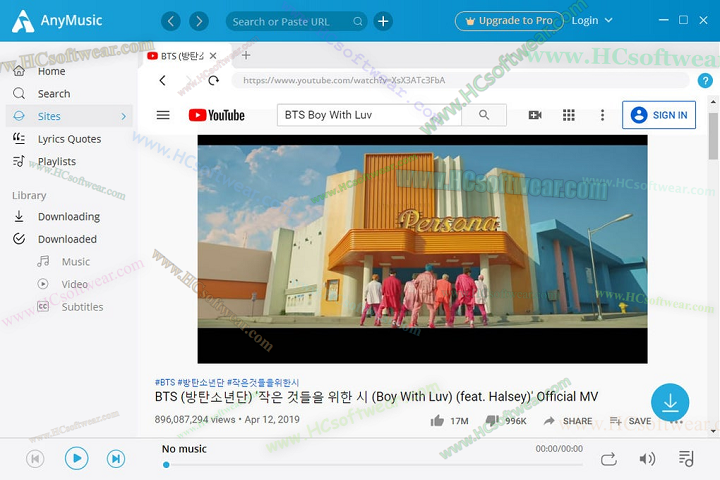Like the video with thumbs up
Viewport: 720px width, 480px height.
[437, 421]
